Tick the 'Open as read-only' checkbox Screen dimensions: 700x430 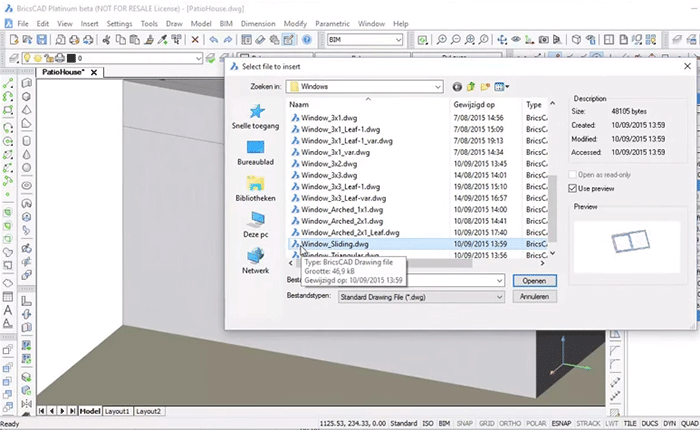[x=573, y=175]
